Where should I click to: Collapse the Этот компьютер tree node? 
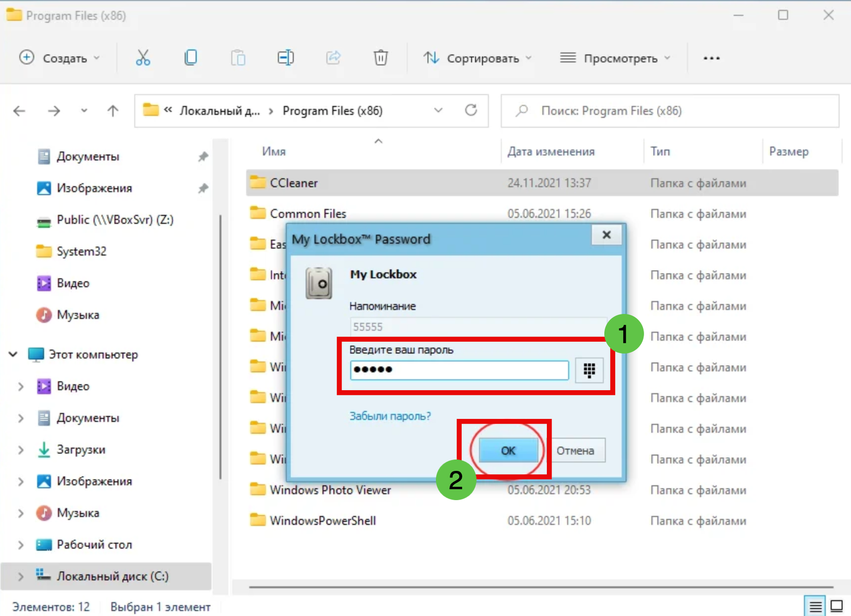point(13,354)
